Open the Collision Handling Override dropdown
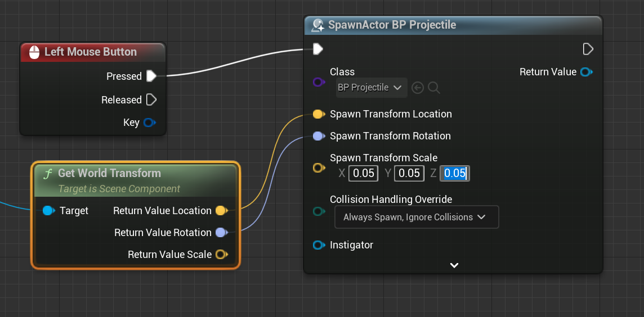The height and width of the screenshot is (317, 644). pyautogui.click(x=417, y=217)
